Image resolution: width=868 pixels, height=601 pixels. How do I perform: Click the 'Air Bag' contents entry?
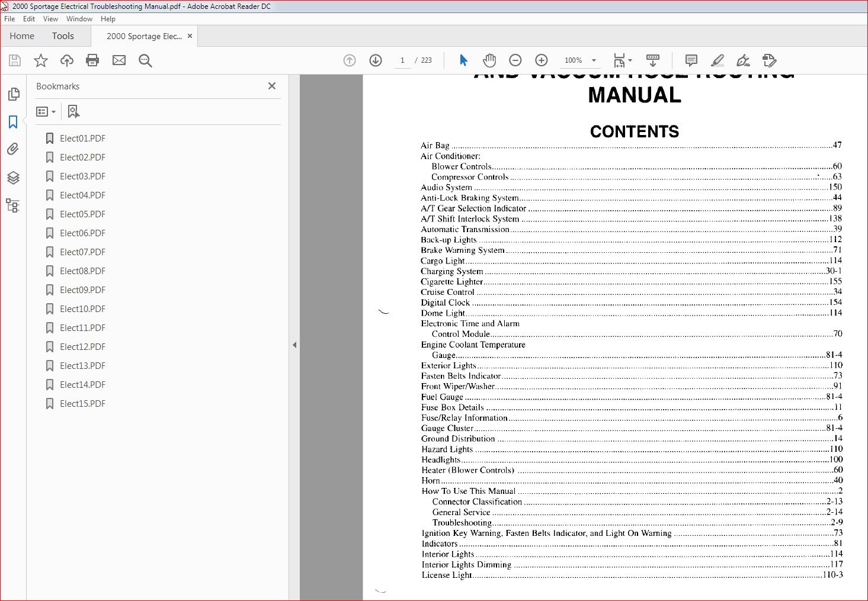[631, 145]
